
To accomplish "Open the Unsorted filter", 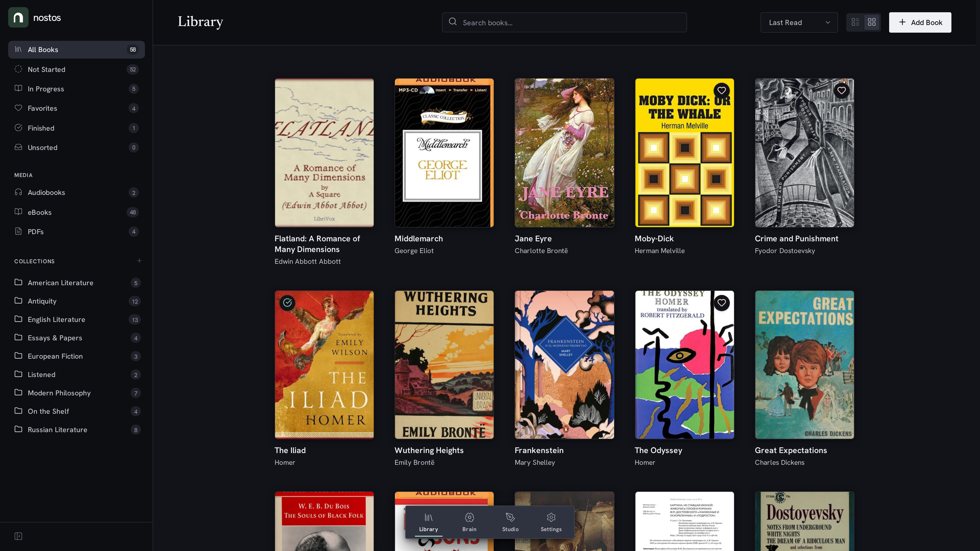I will [x=77, y=147].
